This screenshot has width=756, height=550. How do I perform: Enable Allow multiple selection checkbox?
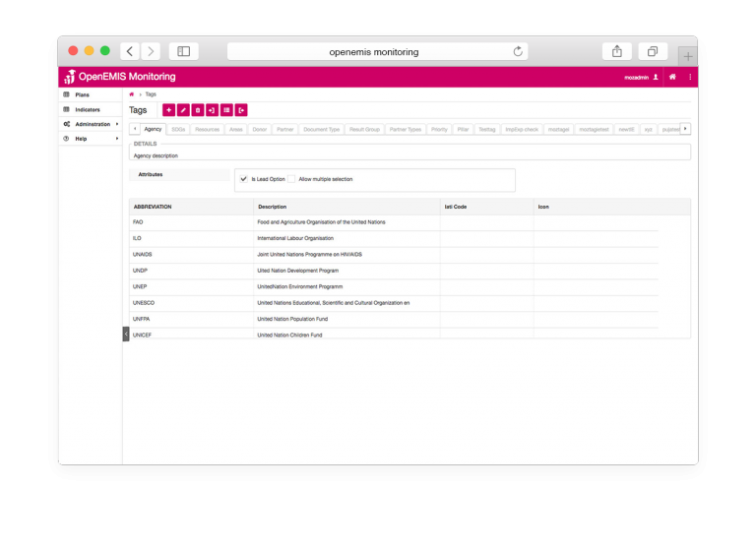click(x=291, y=179)
